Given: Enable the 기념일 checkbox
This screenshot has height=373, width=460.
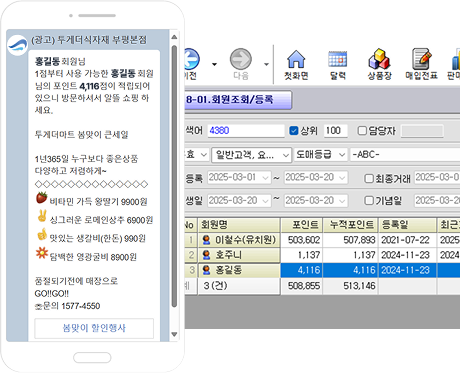Looking at the screenshot, I should (x=369, y=200).
